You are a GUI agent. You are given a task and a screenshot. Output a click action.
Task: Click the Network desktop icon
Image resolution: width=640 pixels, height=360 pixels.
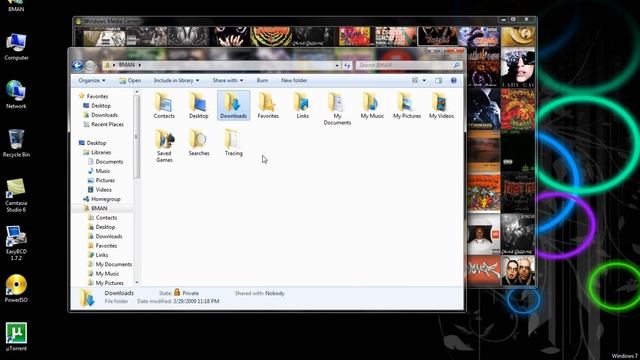point(16,95)
